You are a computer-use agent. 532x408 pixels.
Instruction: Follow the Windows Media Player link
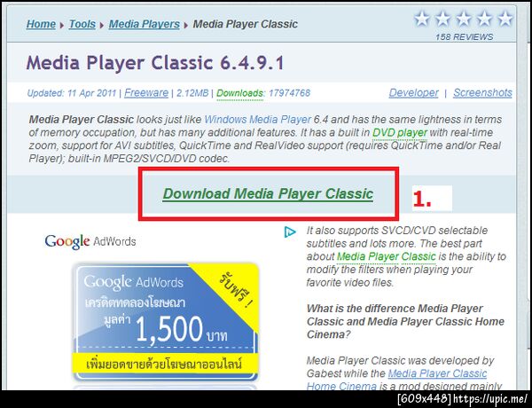tap(258, 120)
